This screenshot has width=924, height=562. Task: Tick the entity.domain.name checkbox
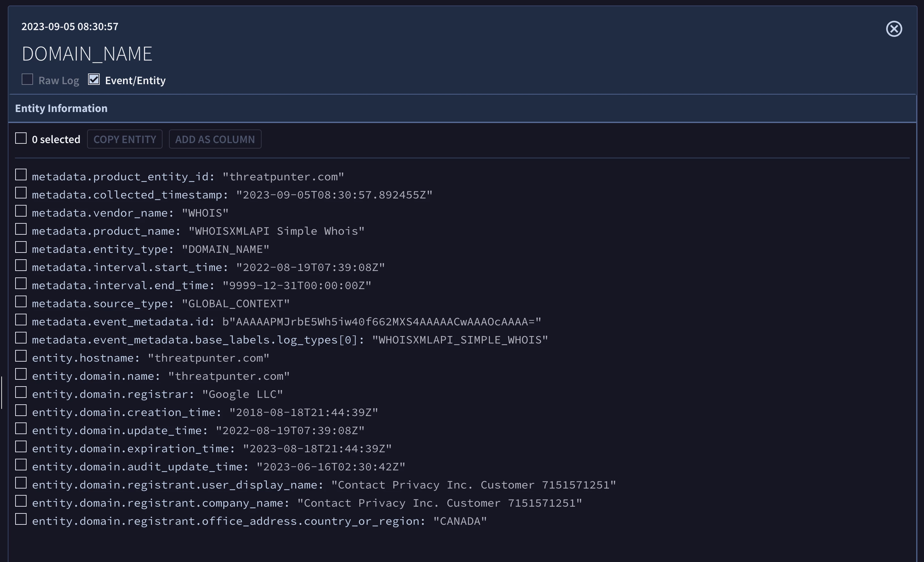(21, 374)
